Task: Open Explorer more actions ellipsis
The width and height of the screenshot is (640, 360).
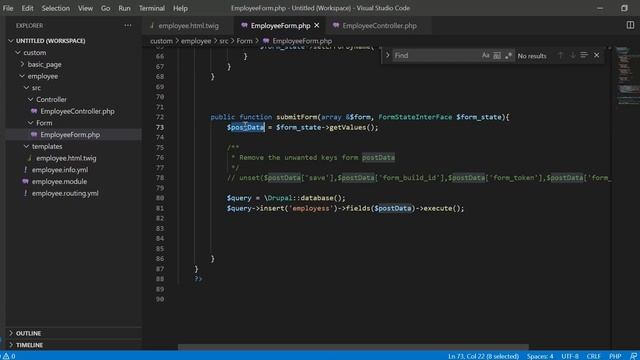Action: tap(128, 25)
